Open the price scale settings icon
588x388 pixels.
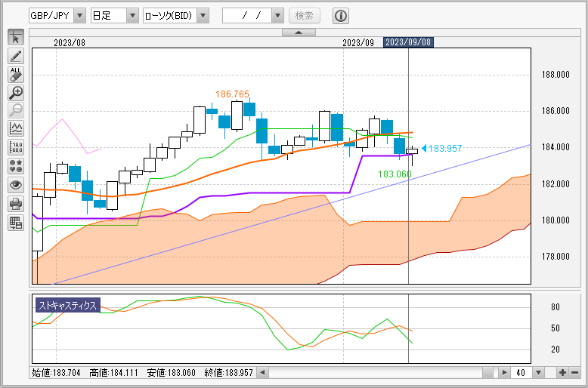pos(16,148)
